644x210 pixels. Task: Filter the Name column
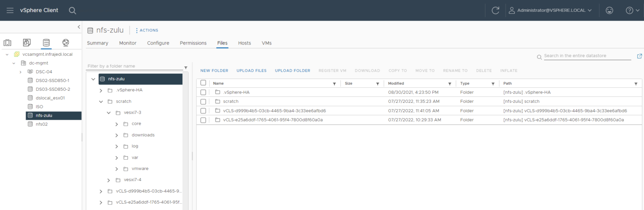coord(334,84)
